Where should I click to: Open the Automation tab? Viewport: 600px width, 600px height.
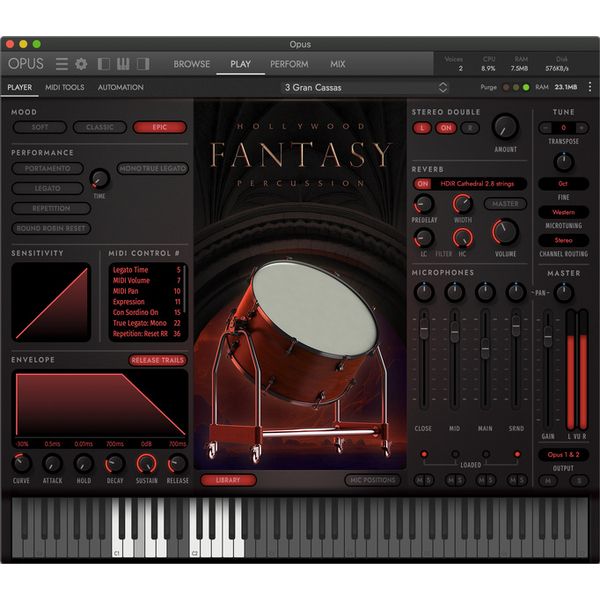(121, 87)
